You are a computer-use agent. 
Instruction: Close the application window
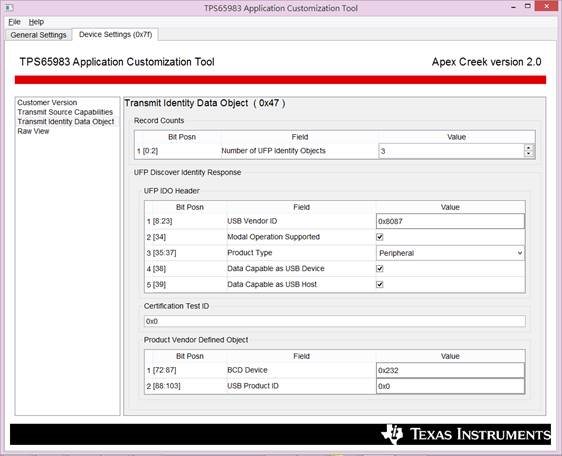(x=547, y=6)
